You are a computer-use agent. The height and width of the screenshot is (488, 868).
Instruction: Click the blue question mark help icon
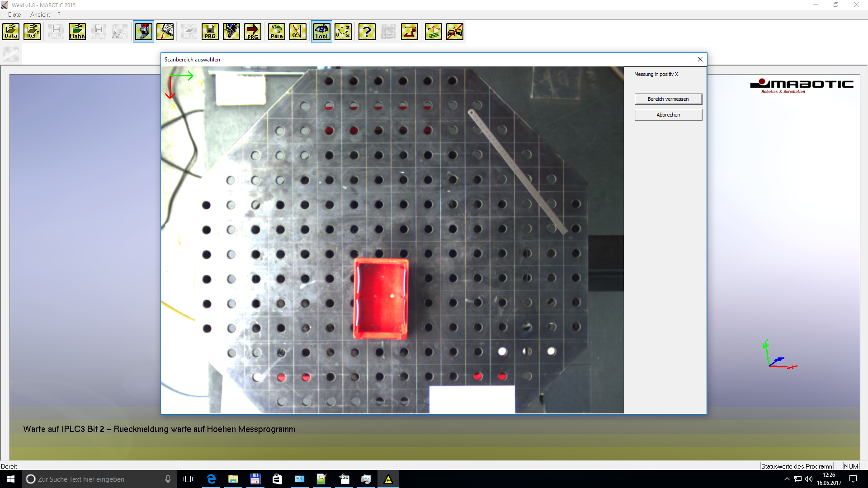[x=367, y=32]
